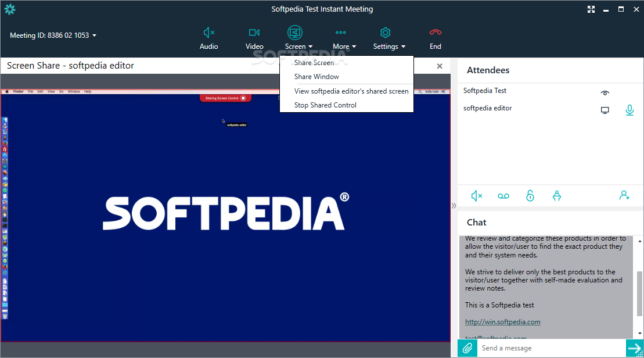Open the Settings dropdown arrow
644x358 pixels.
point(404,47)
